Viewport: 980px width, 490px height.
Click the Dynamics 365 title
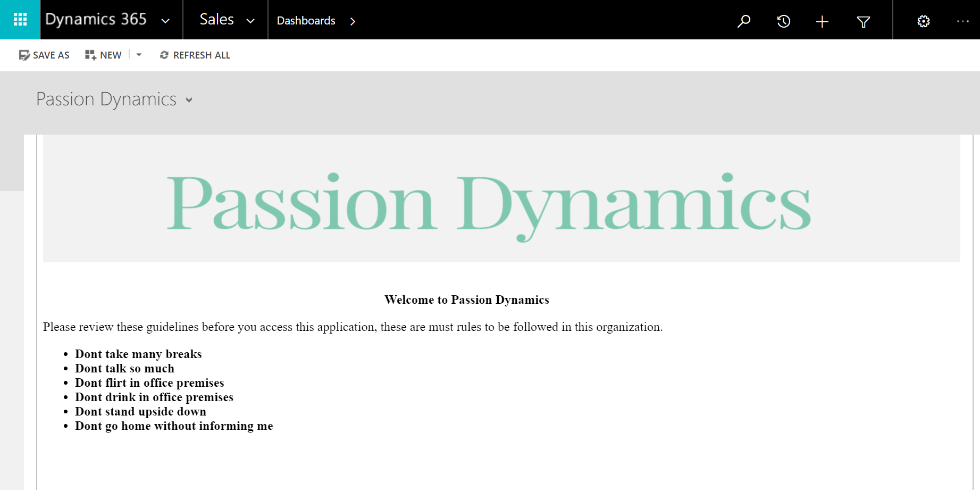coord(96,20)
